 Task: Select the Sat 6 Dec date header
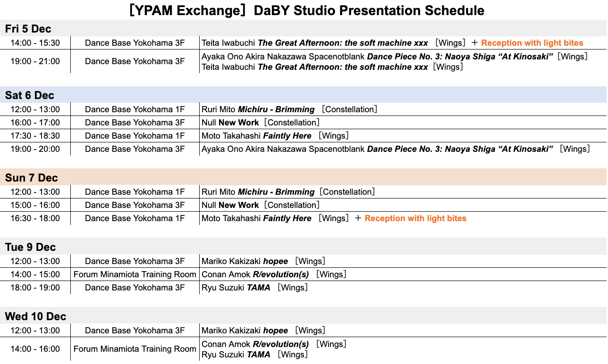tap(29, 95)
